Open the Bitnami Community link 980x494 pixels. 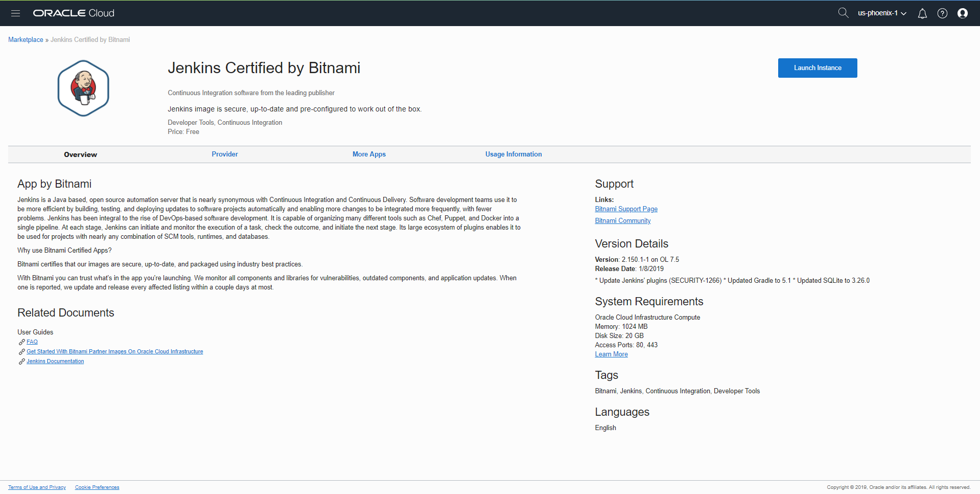[622, 221]
